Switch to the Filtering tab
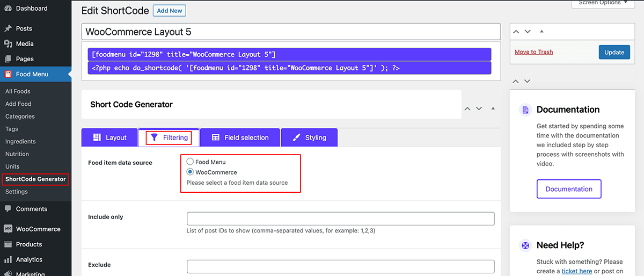 (169, 137)
